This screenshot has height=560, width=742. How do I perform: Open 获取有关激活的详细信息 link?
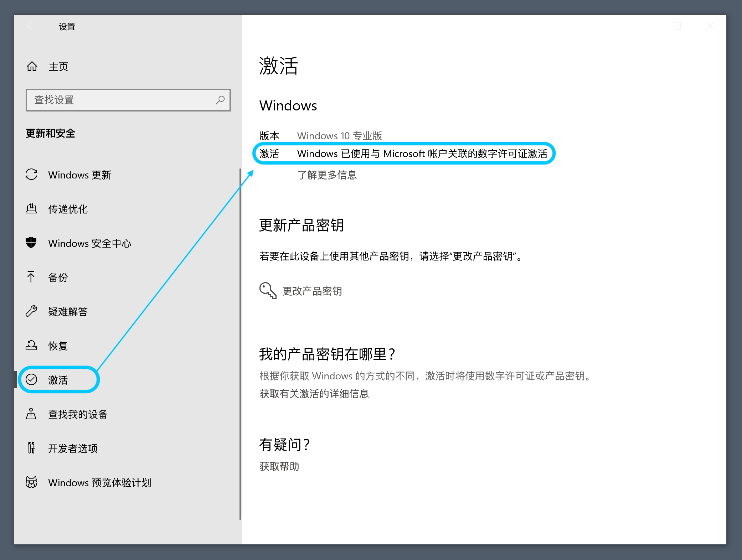point(314,394)
